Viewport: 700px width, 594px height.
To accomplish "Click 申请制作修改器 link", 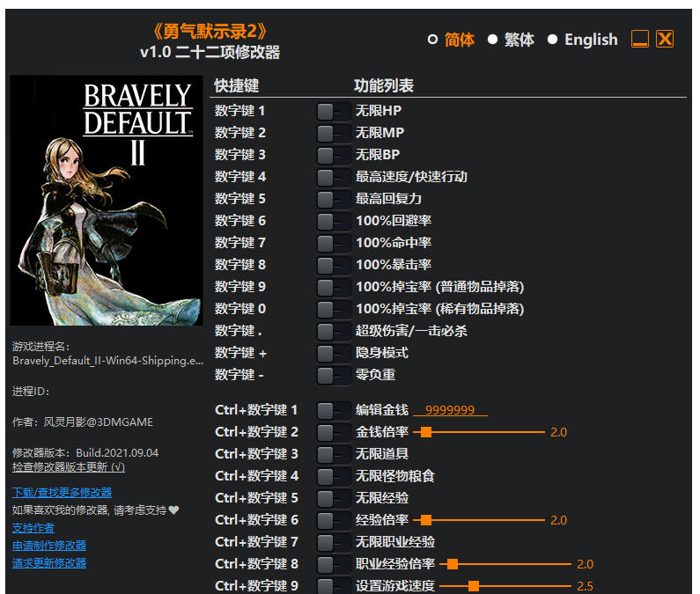I will click(x=49, y=546).
